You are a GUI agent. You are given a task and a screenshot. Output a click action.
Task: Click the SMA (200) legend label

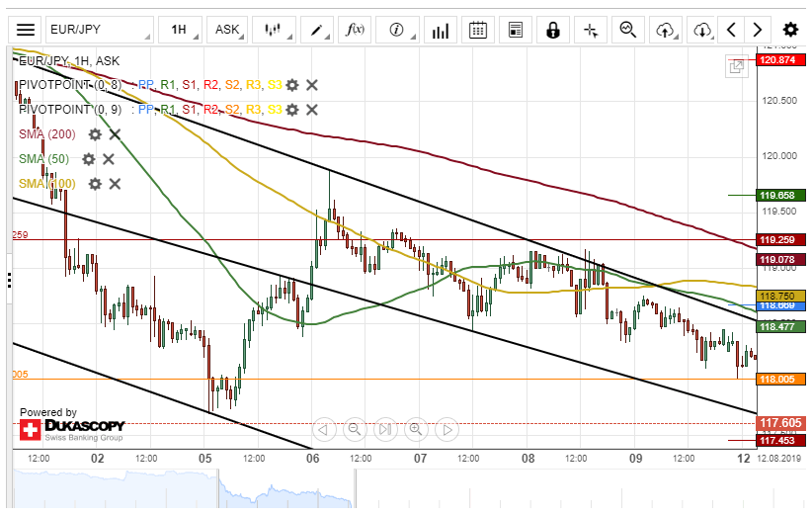click(47, 134)
